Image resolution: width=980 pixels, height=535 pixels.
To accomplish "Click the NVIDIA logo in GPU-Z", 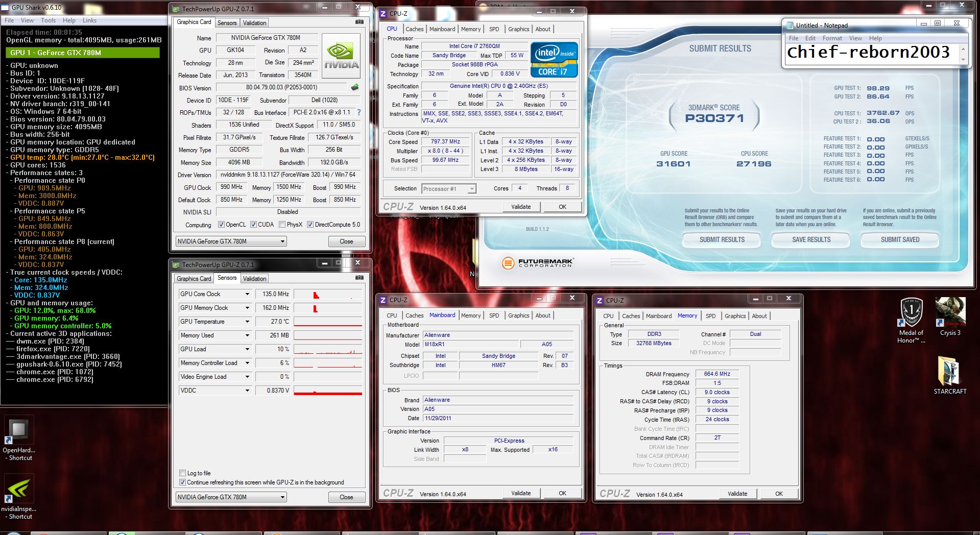I will 341,56.
